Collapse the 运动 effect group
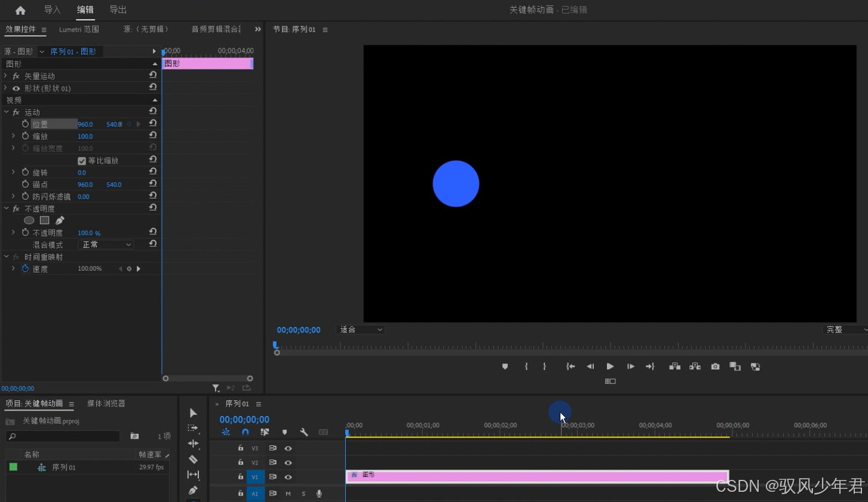 [x=6, y=112]
